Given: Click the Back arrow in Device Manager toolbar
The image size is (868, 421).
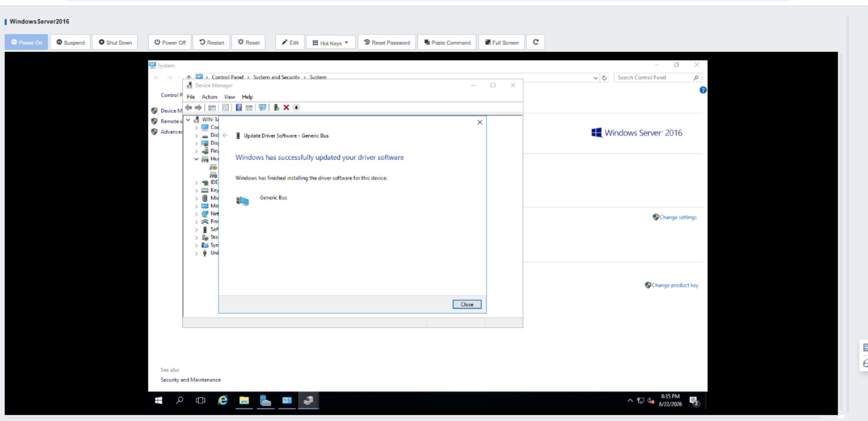Looking at the screenshot, I should click(188, 108).
